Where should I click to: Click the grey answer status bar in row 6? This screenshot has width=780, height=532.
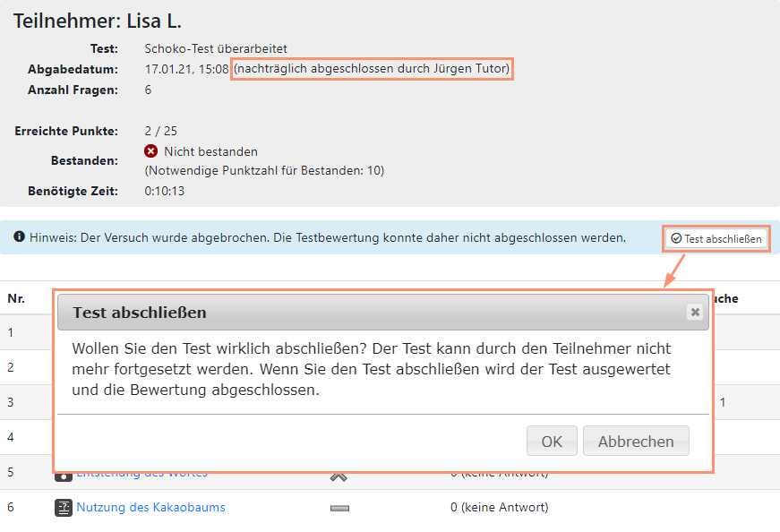click(339, 508)
